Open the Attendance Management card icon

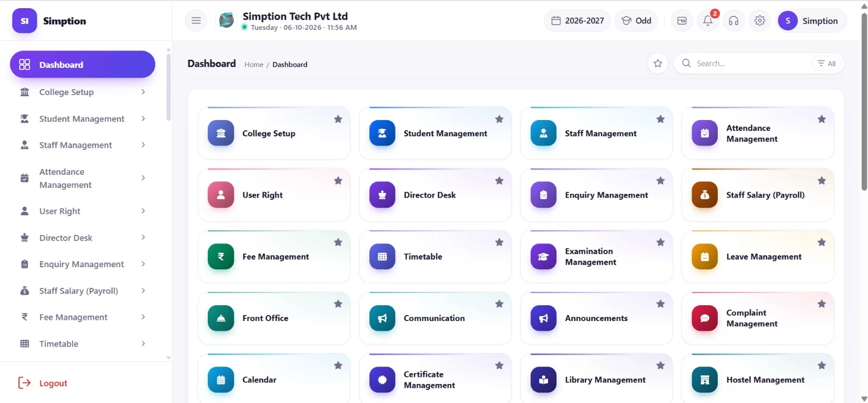pyautogui.click(x=705, y=133)
